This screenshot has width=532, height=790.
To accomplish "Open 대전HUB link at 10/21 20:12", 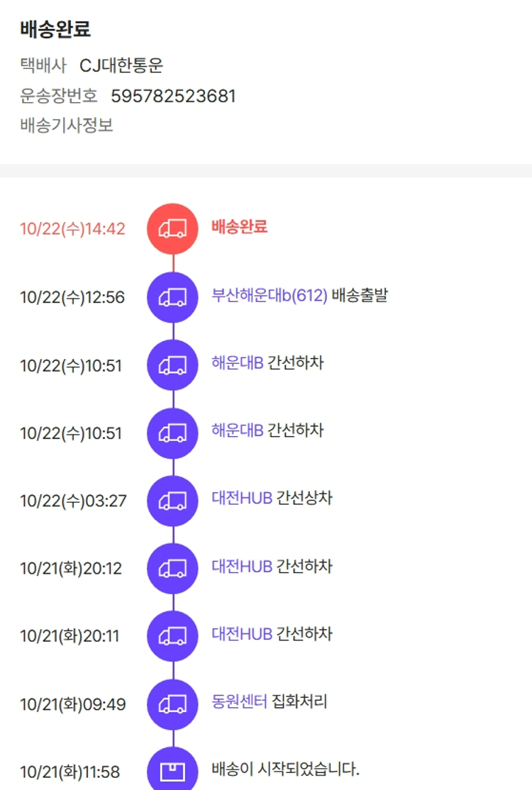I will (242, 566).
